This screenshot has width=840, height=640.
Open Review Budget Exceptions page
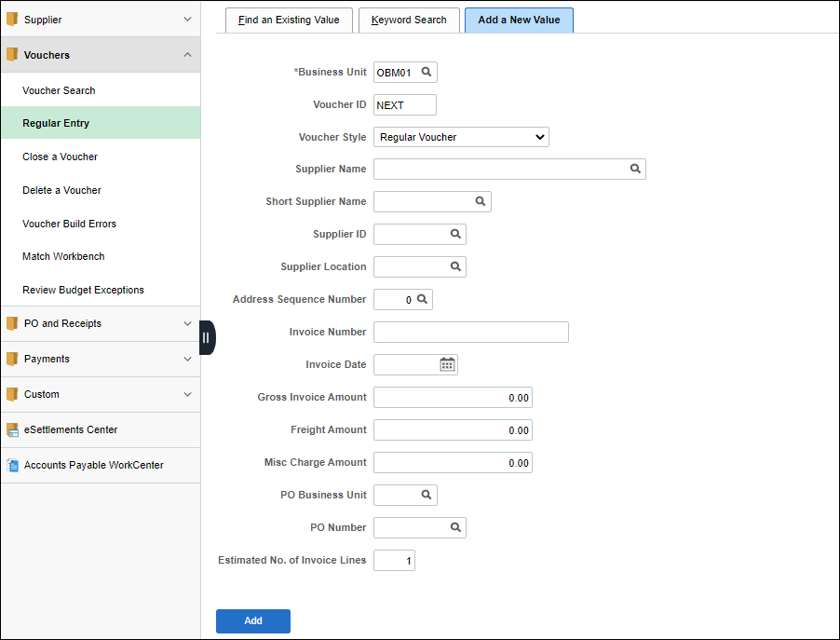[83, 290]
